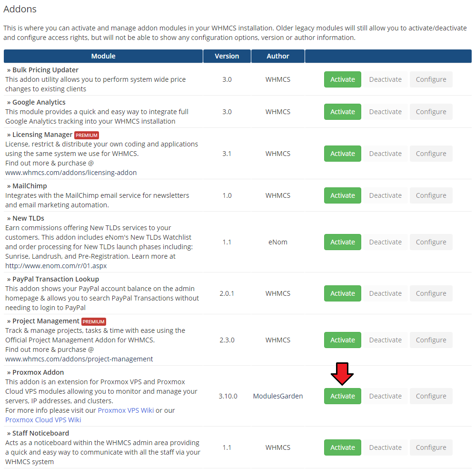475x476 pixels.
Task: Click the PREMIUM badge beside Licensing Manager
Action: click(x=87, y=136)
